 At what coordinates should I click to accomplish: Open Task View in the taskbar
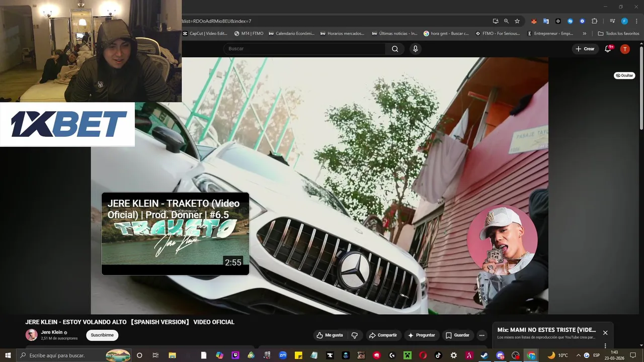tap(155, 355)
